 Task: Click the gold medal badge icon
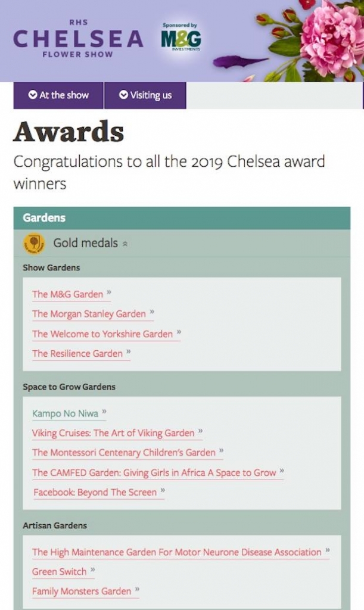34,244
